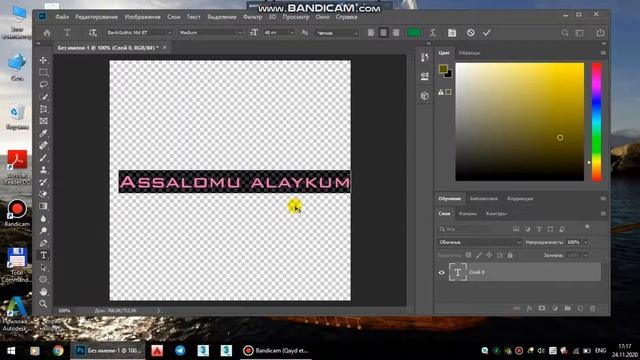Center align text
The image size is (640, 360).
coord(383,33)
